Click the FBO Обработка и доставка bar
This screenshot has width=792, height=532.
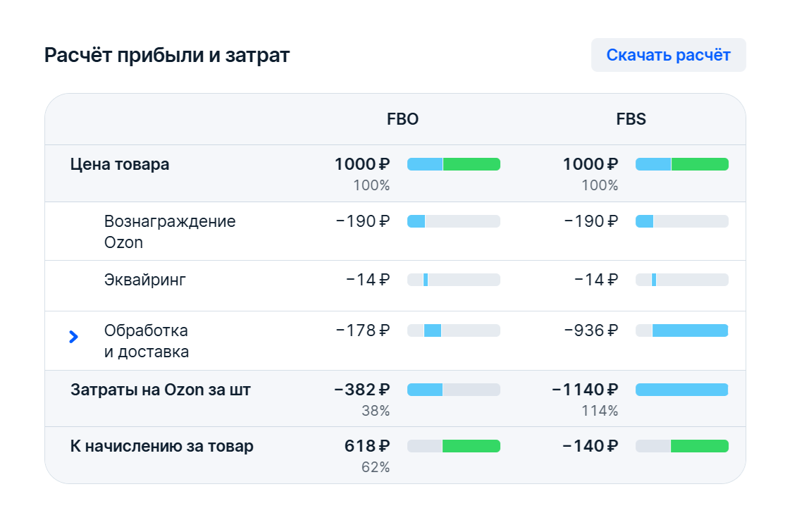coord(454,330)
